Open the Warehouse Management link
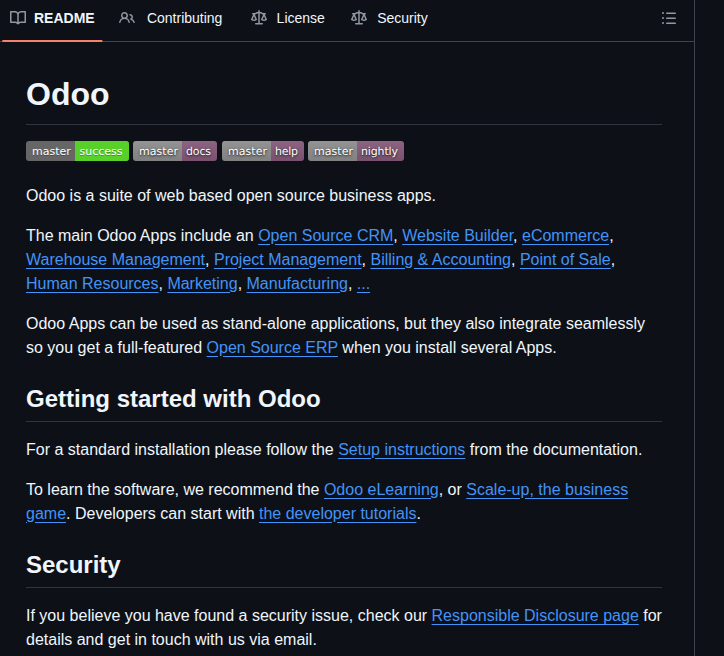This screenshot has height=656, width=724. pos(115,259)
